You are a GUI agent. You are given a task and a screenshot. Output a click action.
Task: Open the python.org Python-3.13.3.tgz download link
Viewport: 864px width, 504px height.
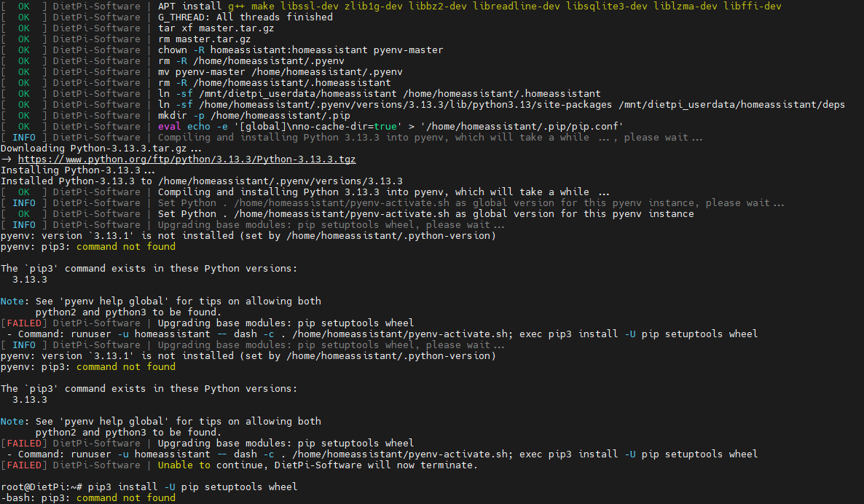coord(186,160)
